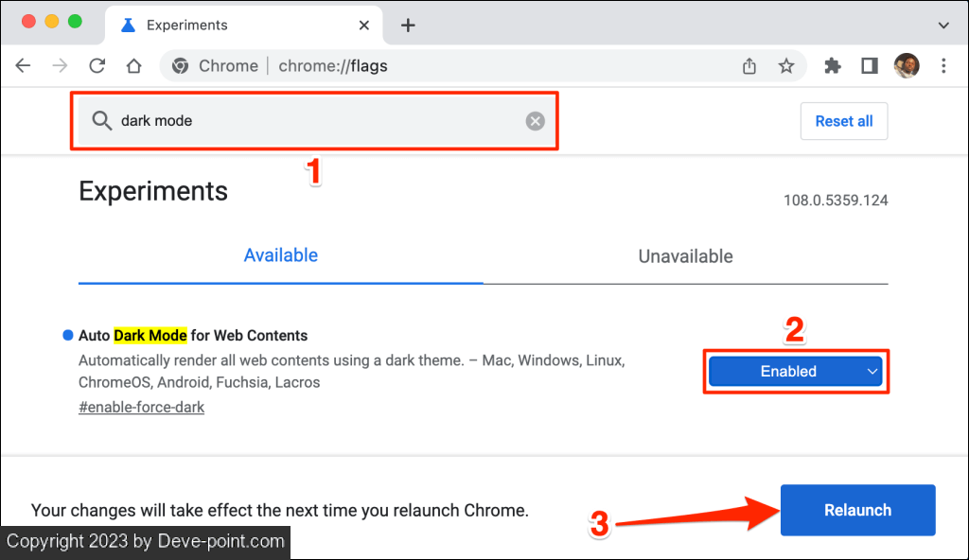Open the #enable-force-dark link
Image resolution: width=969 pixels, height=560 pixels.
point(141,408)
